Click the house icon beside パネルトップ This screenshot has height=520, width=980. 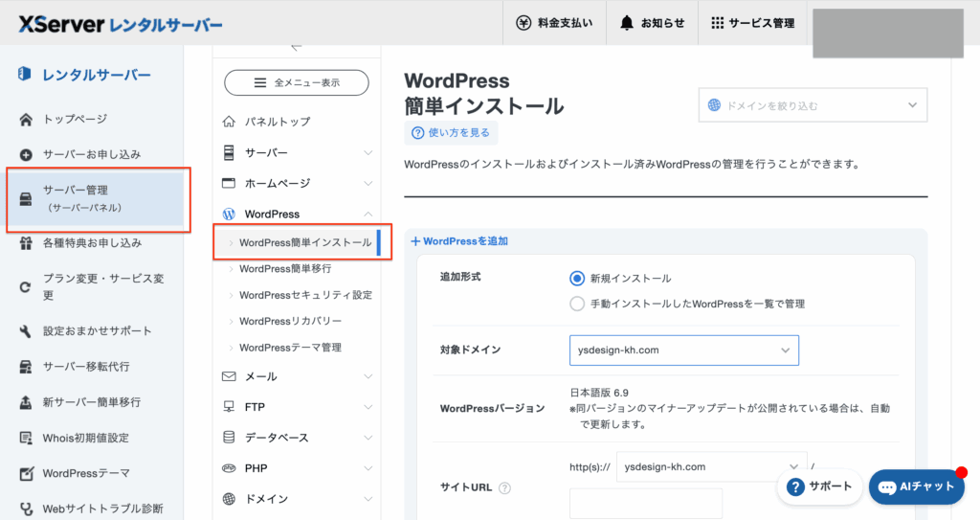229,122
